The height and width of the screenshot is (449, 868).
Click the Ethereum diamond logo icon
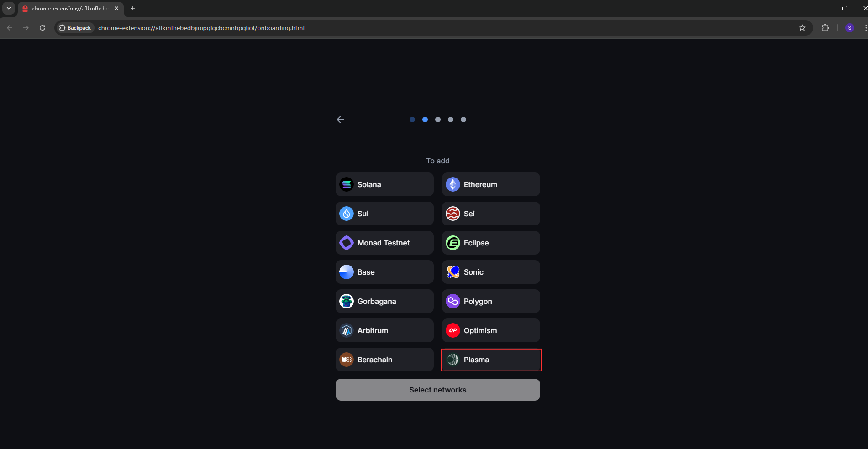[x=452, y=184]
